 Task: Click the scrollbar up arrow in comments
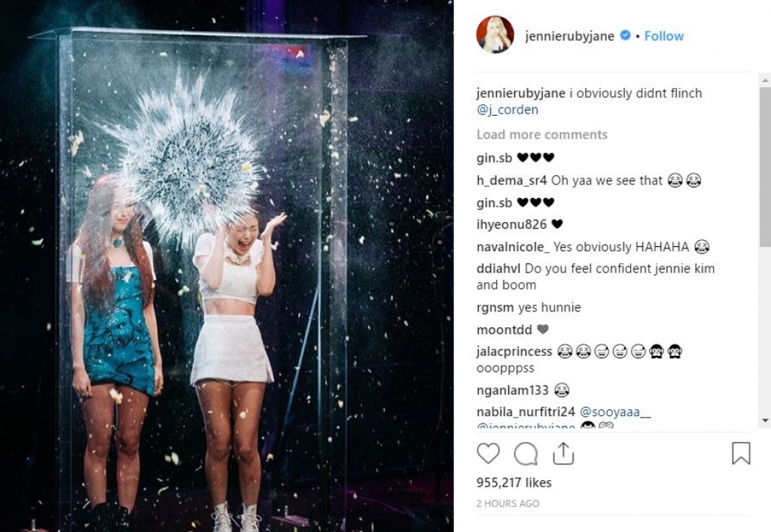coord(765,79)
